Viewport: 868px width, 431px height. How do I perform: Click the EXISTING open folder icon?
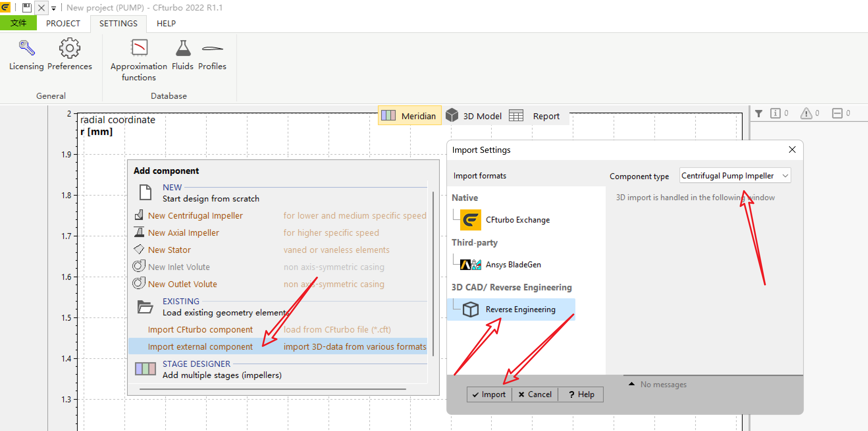145,307
